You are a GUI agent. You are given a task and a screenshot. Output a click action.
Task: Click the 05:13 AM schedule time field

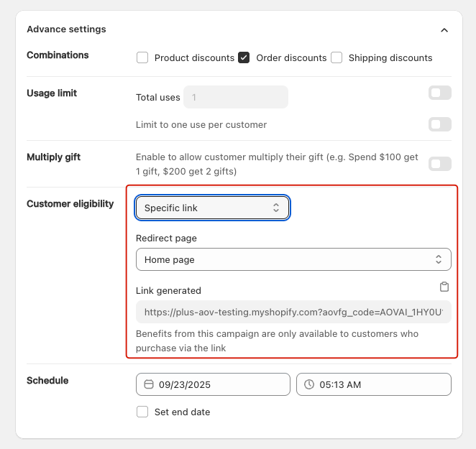coord(374,384)
